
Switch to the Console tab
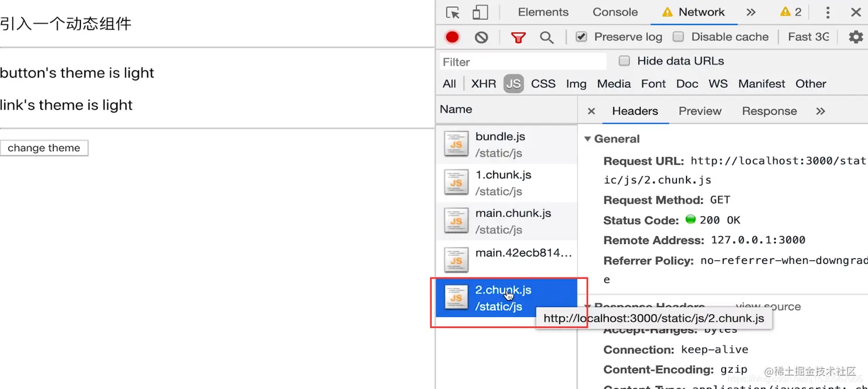[x=615, y=12]
